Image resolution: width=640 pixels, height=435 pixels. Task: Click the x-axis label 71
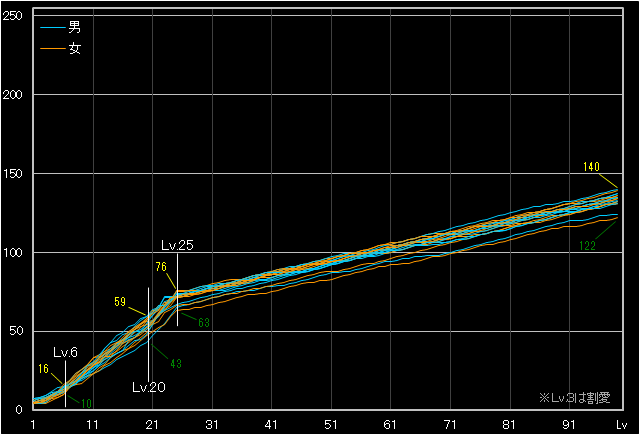(450, 425)
